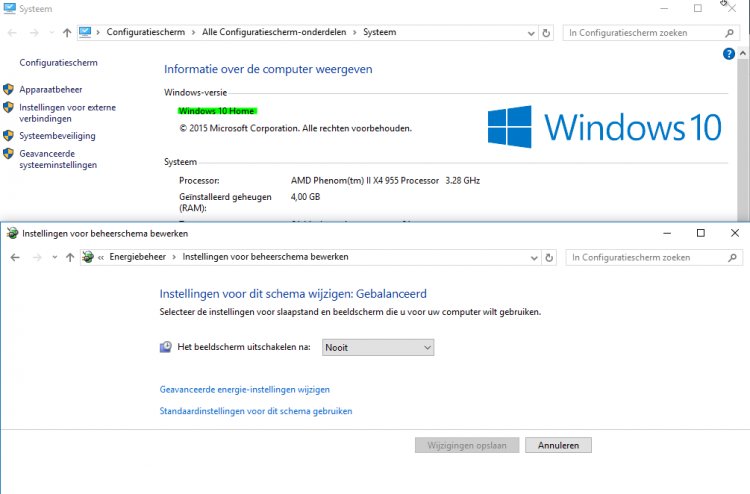
Task: Open Systeembeveiliging link
Action: click(57, 136)
